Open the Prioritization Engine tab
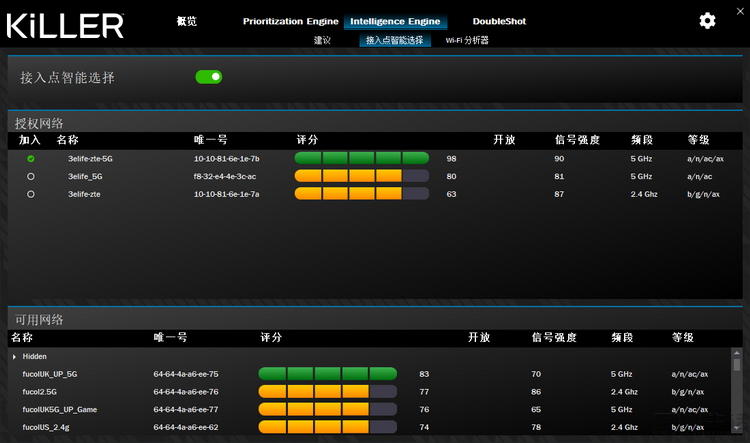Image resolution: width=750 pixels, height=443 pixels. (x=290, y=21)
